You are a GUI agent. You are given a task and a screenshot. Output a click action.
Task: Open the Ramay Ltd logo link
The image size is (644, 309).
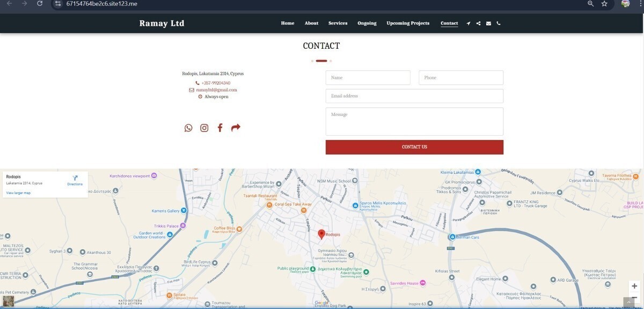pyautogui.click(x=162, y=23)
